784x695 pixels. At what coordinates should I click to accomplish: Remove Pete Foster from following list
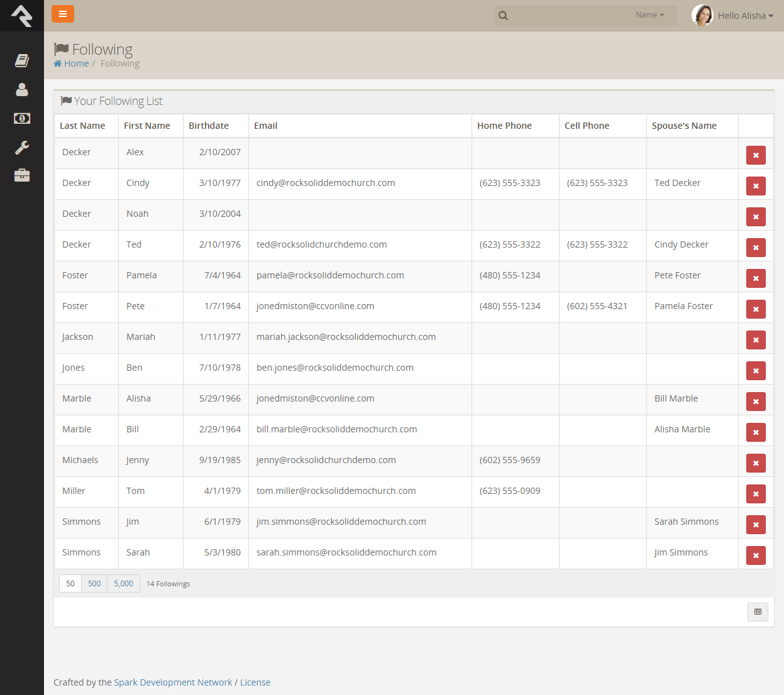point(756,309)
